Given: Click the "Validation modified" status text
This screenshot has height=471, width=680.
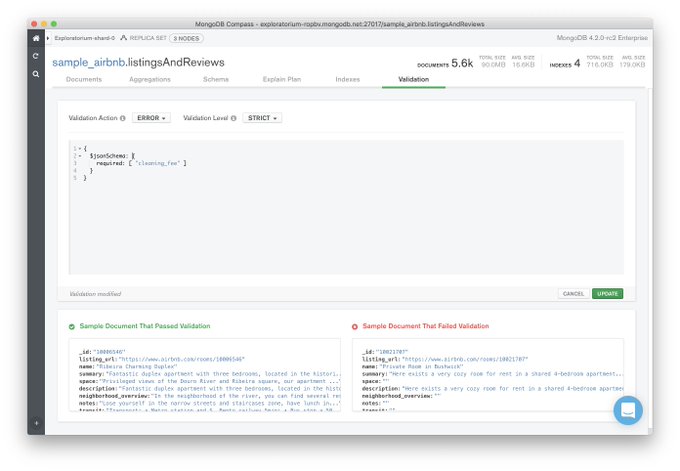Looking at the screenshot, I should (x=95, y=294).
